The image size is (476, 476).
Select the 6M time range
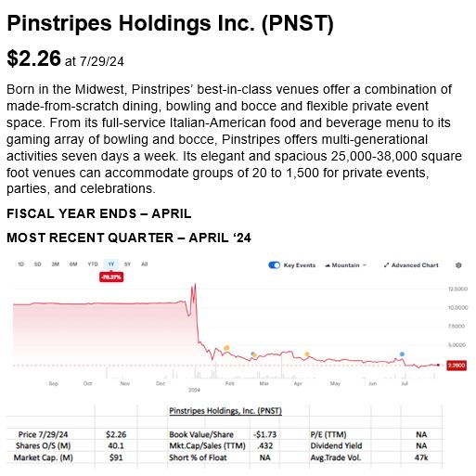click(73, 264)
